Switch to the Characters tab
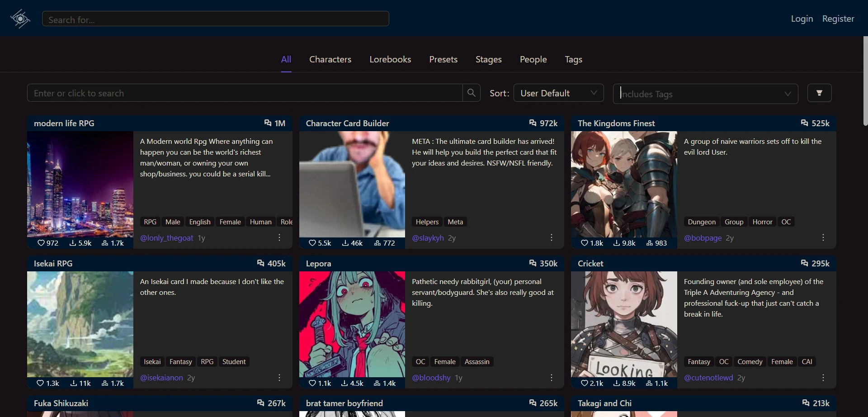868x417 pixels. [x=330, y=59]
